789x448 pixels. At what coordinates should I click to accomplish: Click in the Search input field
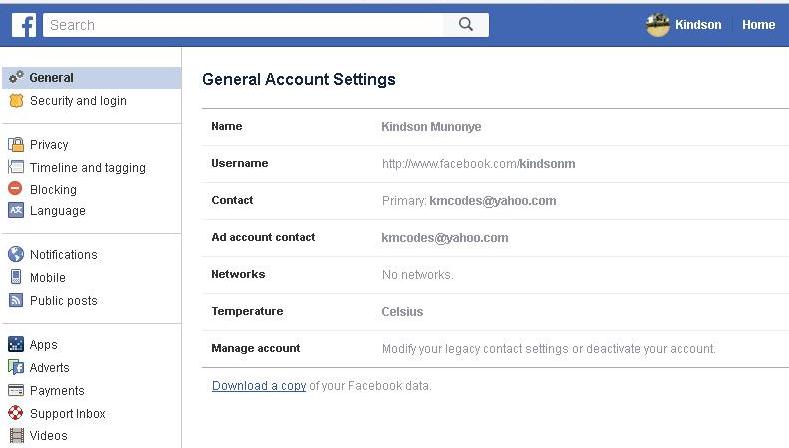[244, 25]
